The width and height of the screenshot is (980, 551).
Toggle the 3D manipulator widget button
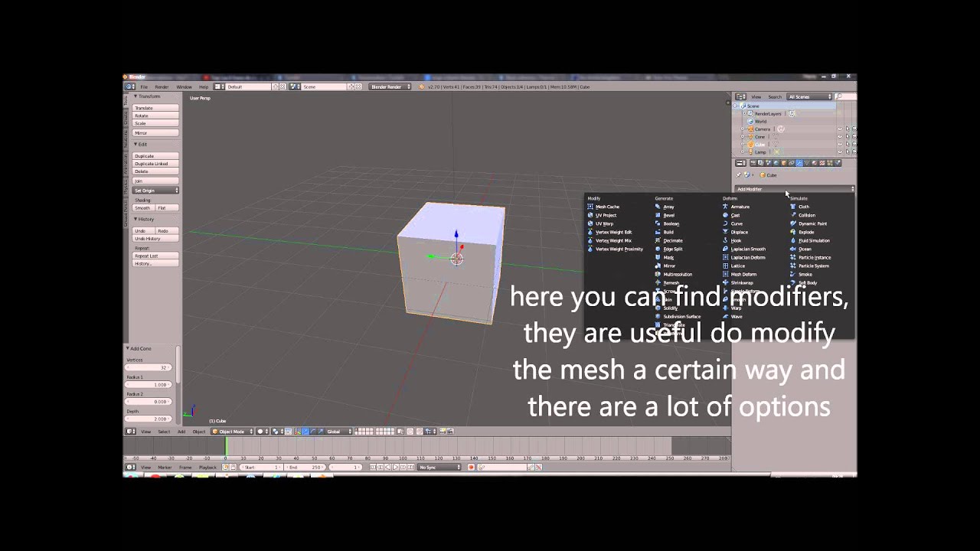(x=298, y=431)
